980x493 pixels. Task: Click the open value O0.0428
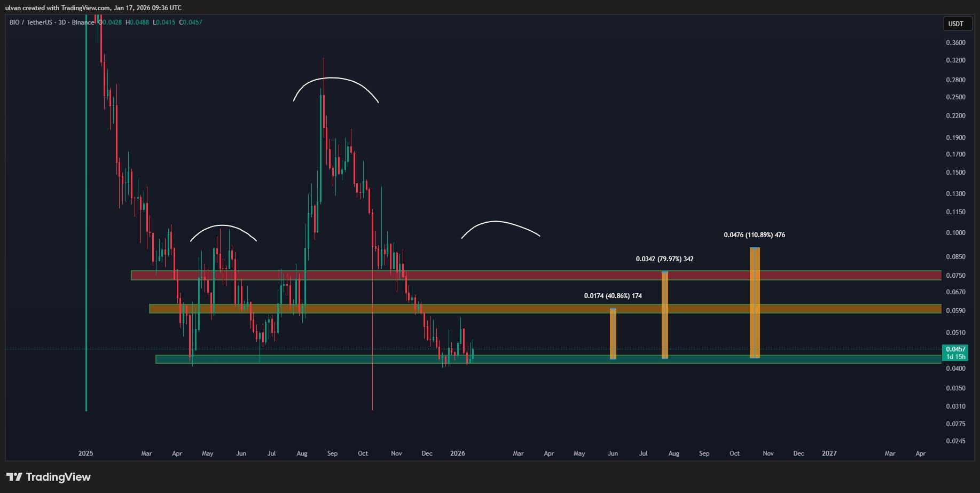tap(111, 22)
